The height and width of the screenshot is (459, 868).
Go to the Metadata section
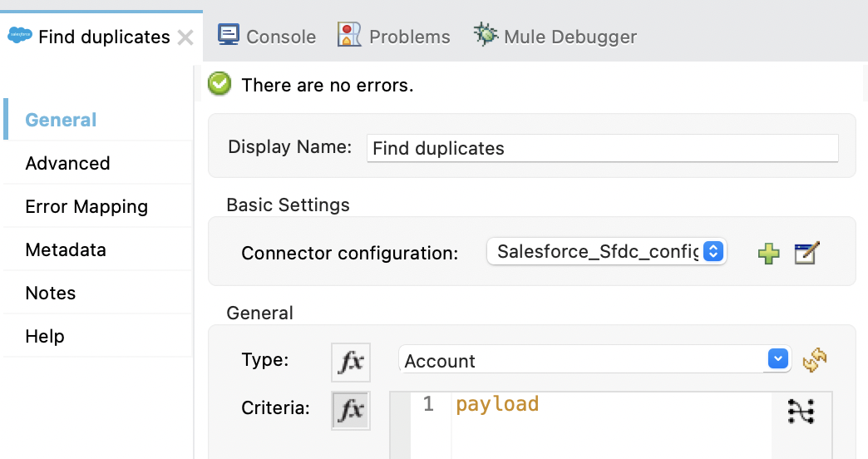[x=66, y=249]
